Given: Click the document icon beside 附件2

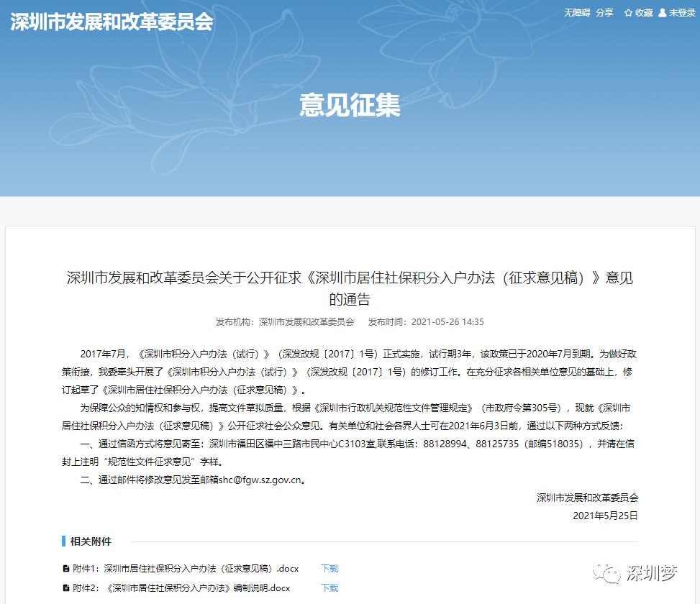Looking at the screenshot, I should [65, 587].
